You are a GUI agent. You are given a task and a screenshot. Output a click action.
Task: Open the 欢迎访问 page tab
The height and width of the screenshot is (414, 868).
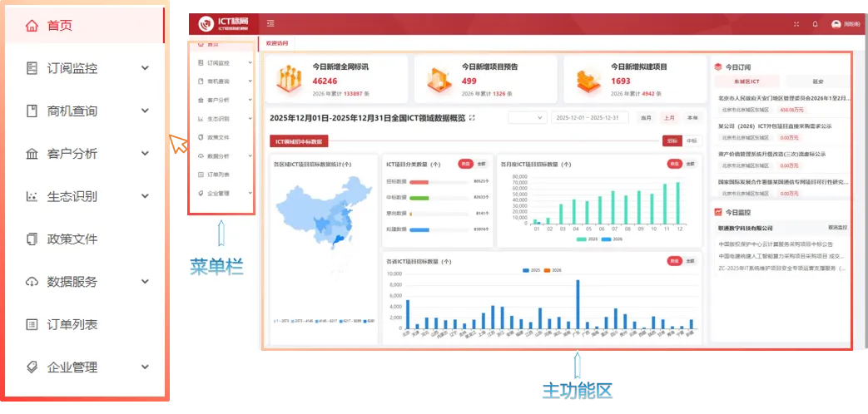(x=277, y=42)
